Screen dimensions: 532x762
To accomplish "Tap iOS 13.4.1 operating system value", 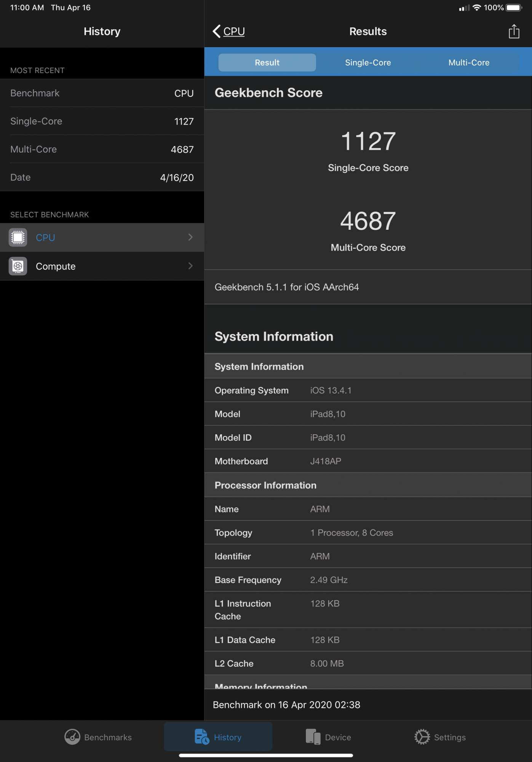I will point(331,390).
